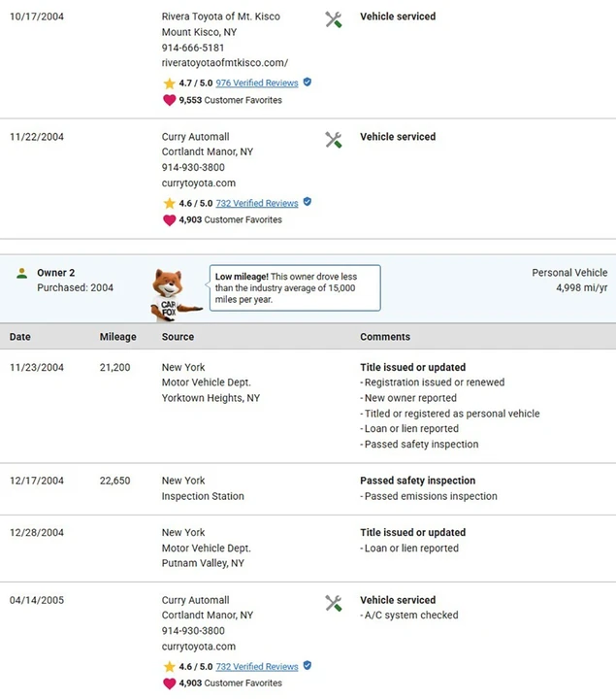The width and height of the screenshot is (616, 699).
Task: Click phone 914-930-3800 in the 11/22/2004 entry
Action: tap(193, 168)
